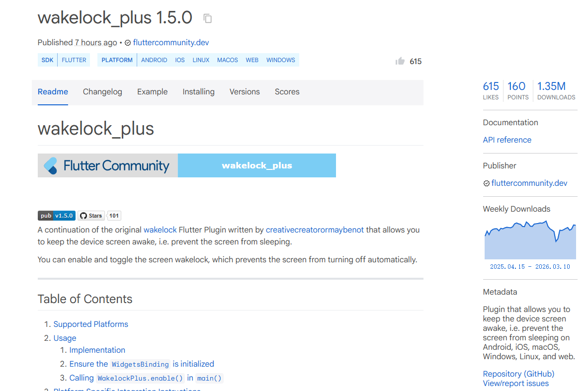Select the Scores tab
This screenshot has height=391, width=588.
pos(287,92)
